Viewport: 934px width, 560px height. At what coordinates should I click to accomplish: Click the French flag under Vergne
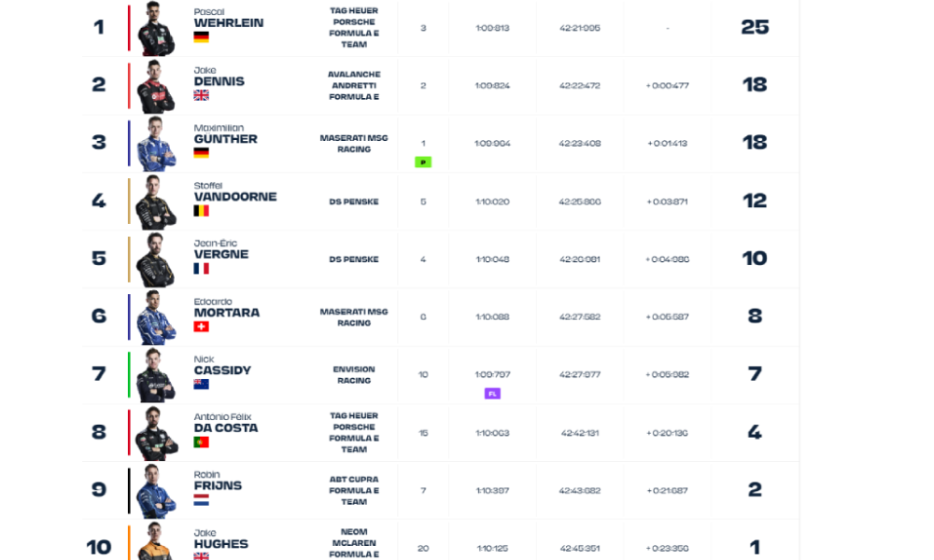tap(201, 269)
